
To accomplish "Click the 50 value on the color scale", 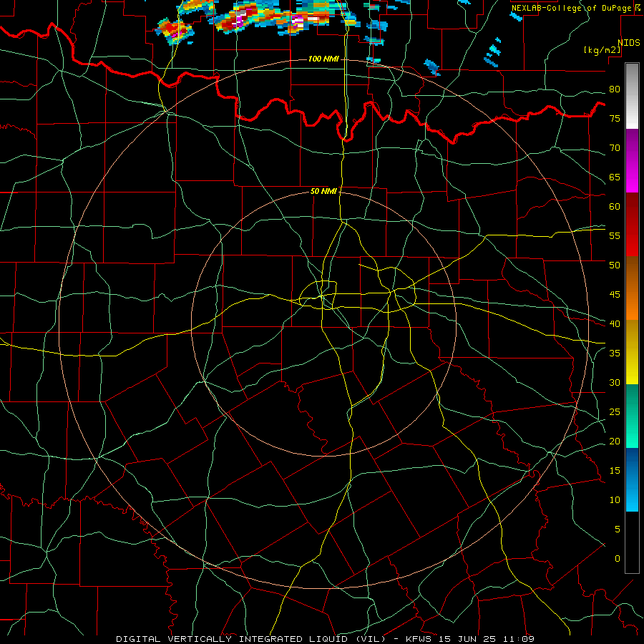I will [615, 265].
